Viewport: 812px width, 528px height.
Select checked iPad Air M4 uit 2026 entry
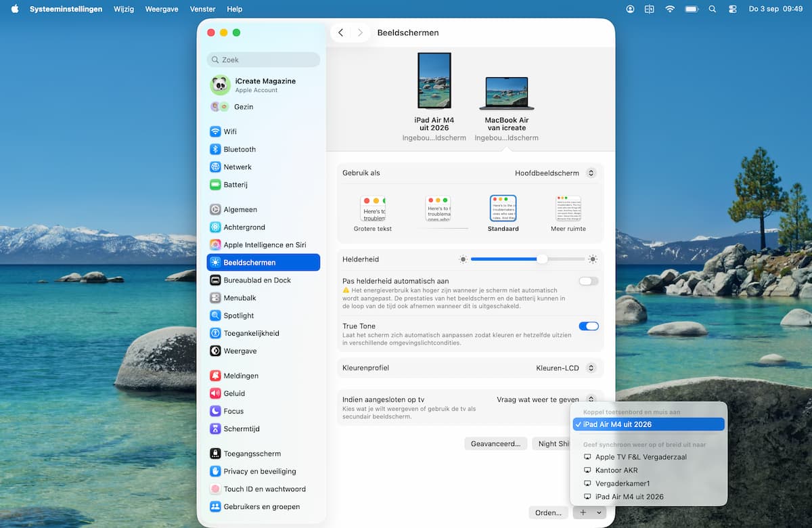[649, 424]
